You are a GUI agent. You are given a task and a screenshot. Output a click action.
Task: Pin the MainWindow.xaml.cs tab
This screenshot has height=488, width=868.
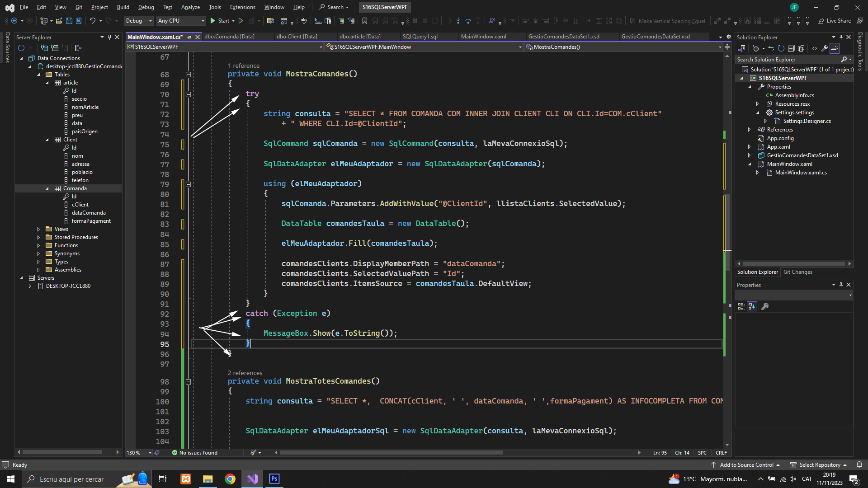pos(189,37)
